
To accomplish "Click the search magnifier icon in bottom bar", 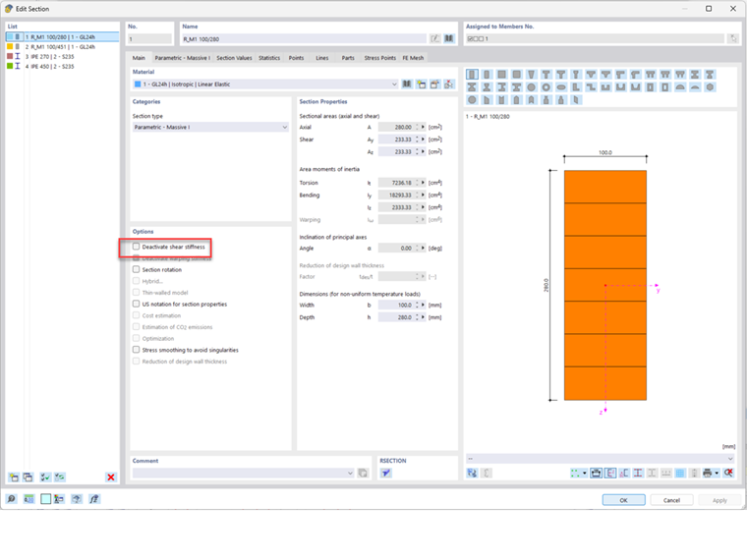I will pos(11,499).
